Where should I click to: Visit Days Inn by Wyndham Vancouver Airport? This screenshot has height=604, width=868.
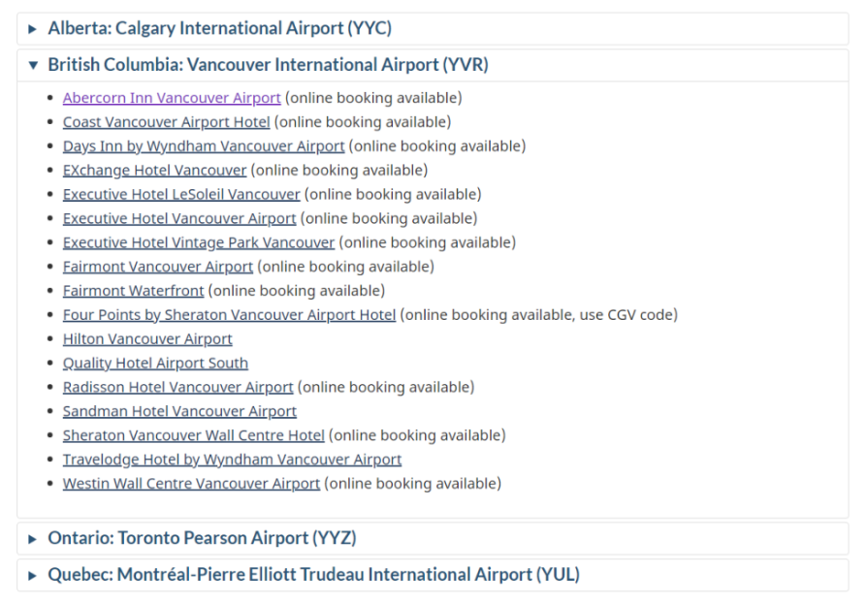pyautogui.click(x=203, y=146)
